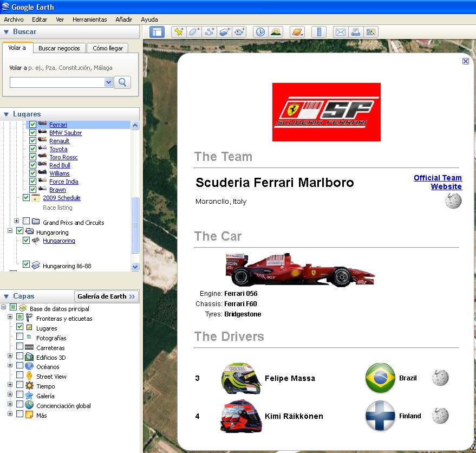Click the Lugares vertical scrollbar thumb

click(135, 225)
